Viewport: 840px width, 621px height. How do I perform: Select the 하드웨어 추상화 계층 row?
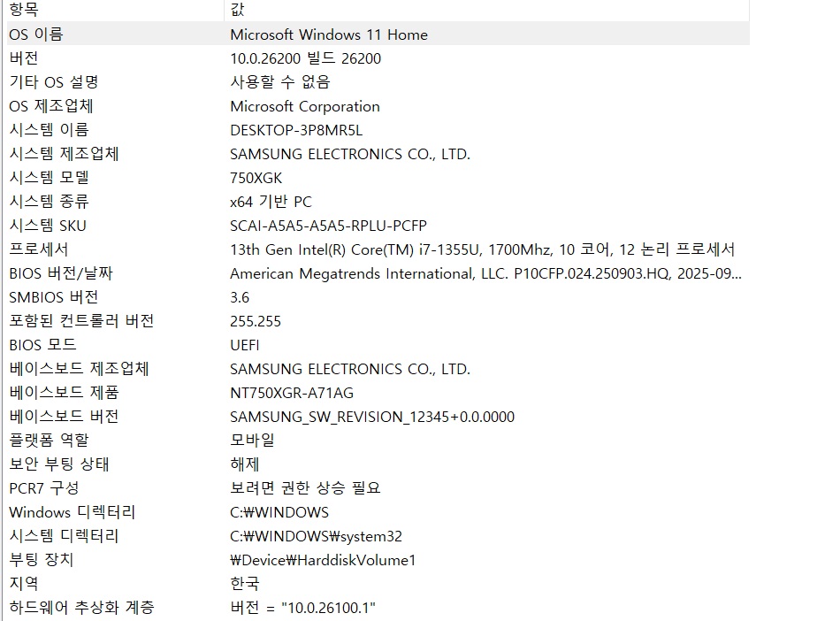(81, 608)
